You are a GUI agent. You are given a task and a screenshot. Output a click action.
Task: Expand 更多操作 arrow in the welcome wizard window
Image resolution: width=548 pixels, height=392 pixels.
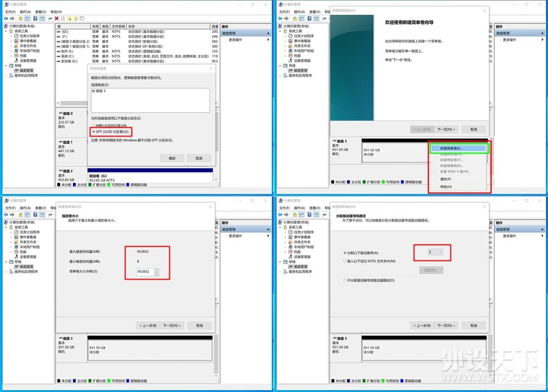pyautogui.click(x=543, y=40)
